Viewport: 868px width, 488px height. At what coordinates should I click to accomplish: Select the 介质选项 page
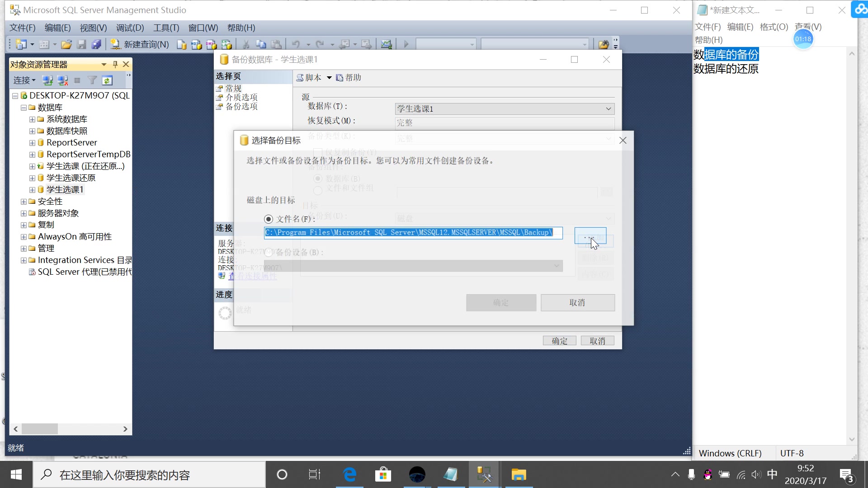[x=241, y=97]
